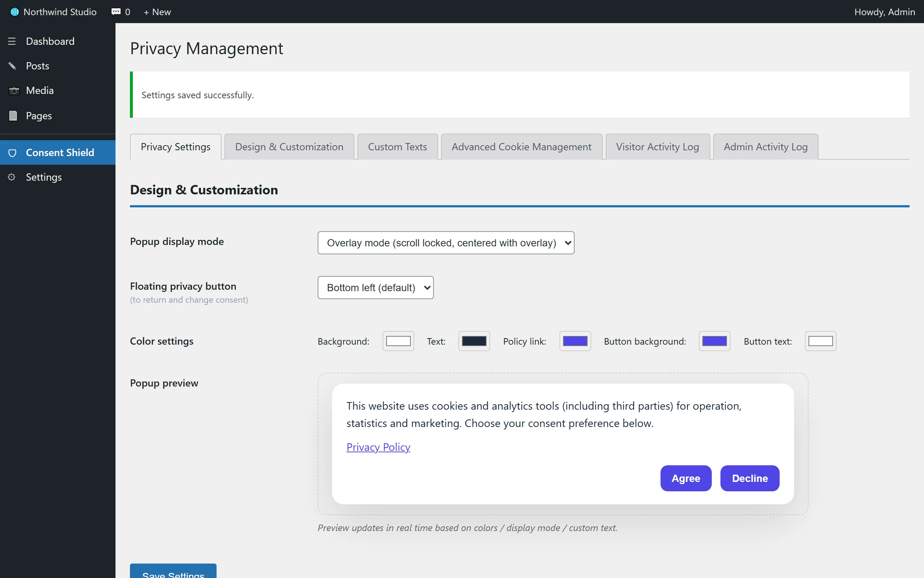The height and width of the screenshot is (578, 924).
Task: Pick the Button text color swatch
Action: 820,341
